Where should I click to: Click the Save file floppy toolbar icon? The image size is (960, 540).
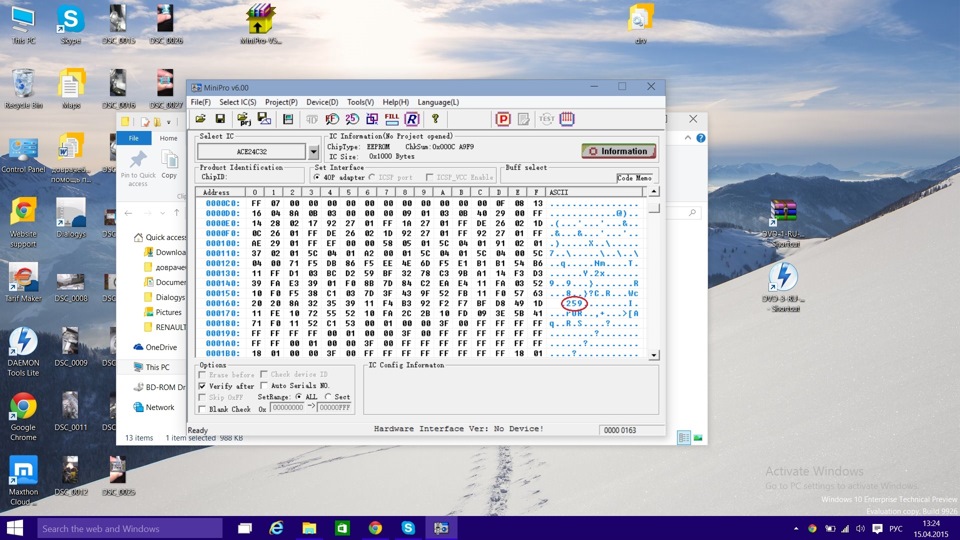pyautogui.click(x=220, y=119)
